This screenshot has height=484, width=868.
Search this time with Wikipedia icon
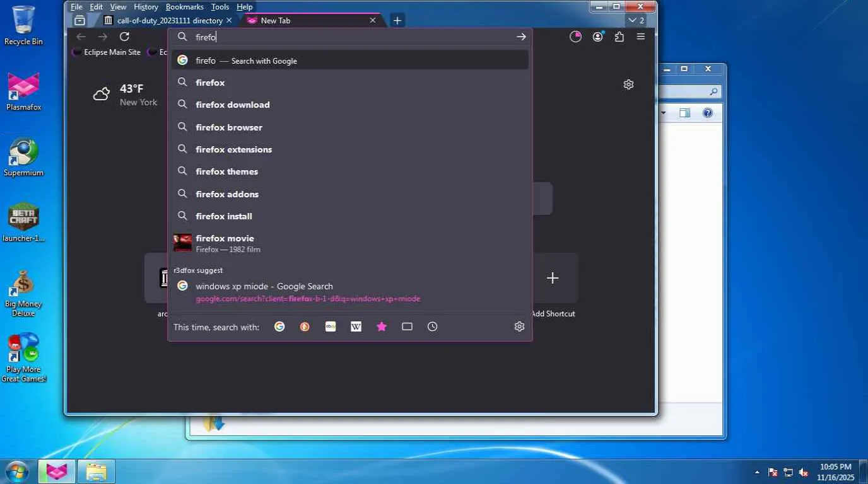pos(356,326)
